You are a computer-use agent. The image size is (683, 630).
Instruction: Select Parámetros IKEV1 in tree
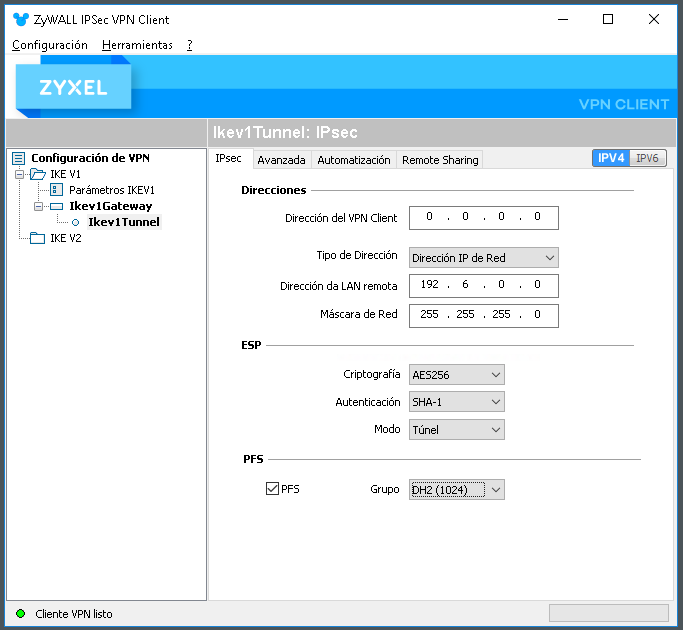[112, 190]
